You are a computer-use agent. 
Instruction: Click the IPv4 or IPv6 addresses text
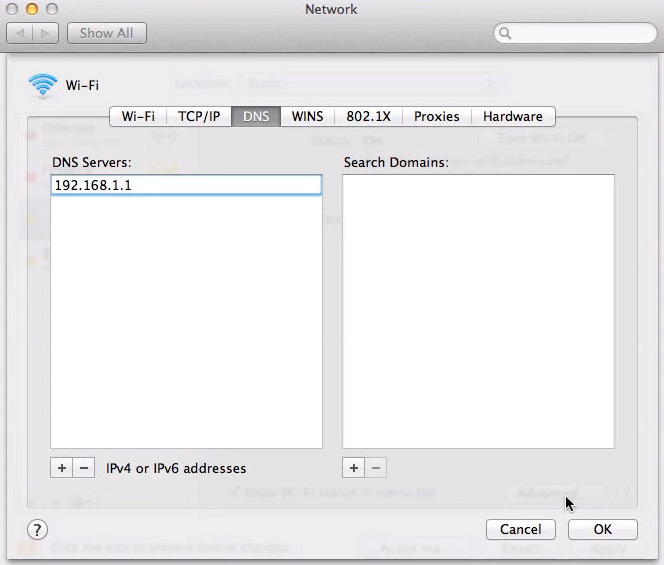(176, 468)
